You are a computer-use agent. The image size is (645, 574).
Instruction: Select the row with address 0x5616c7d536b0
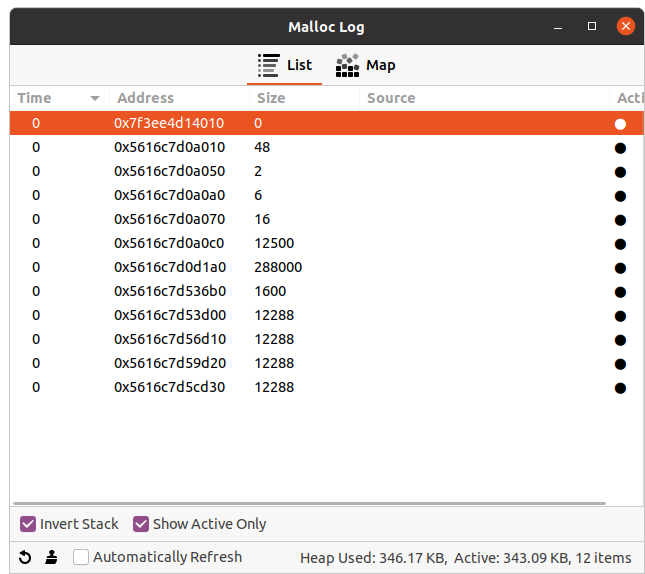tap(327, 291)
